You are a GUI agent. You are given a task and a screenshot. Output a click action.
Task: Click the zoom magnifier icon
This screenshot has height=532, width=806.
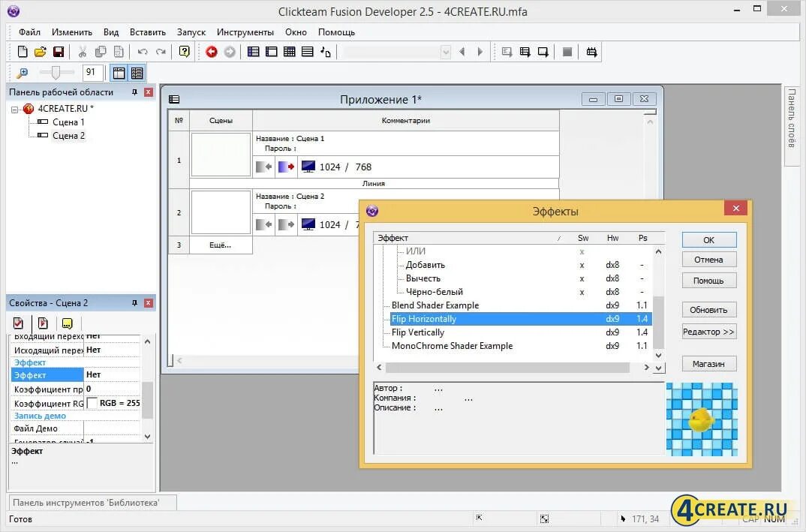(x=22, y=73)
